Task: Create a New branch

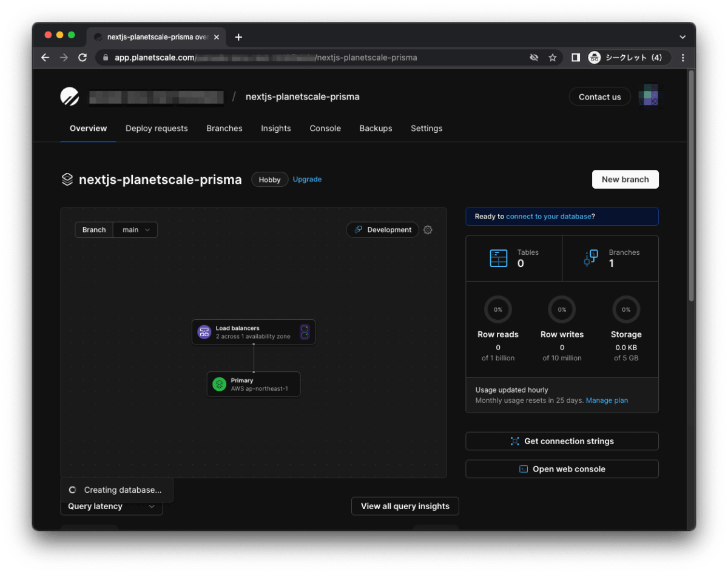Action: [x=625, y=180]
